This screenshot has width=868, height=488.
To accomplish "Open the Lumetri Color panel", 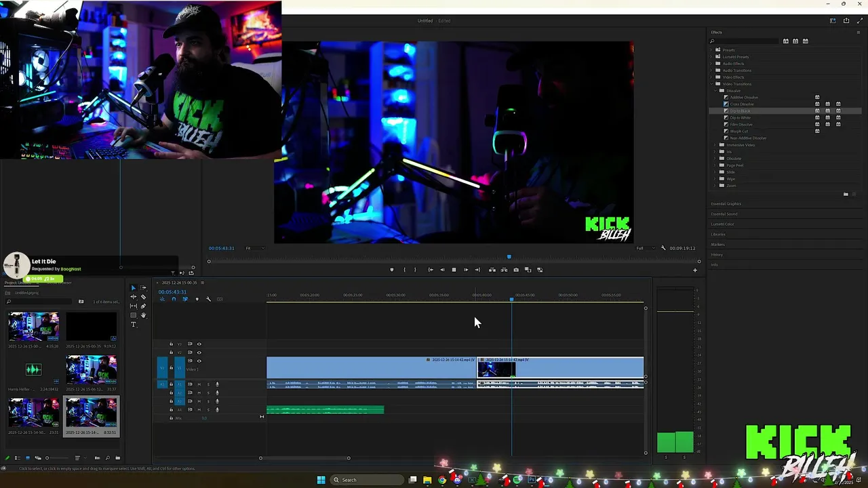I will click(x=722, y=224).
